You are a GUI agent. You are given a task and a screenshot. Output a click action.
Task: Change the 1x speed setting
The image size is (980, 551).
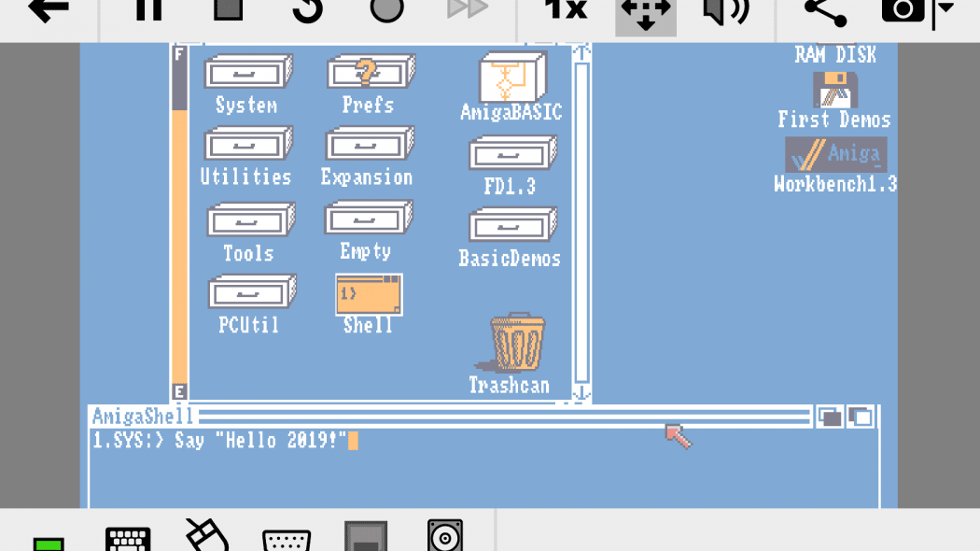pyautogui.click(x=566, y=9)
